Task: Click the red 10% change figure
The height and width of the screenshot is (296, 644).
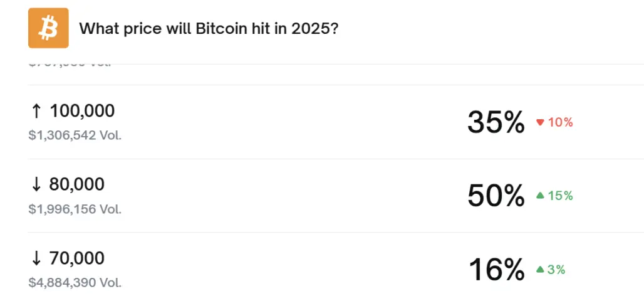Action: (x=560, y=122)
